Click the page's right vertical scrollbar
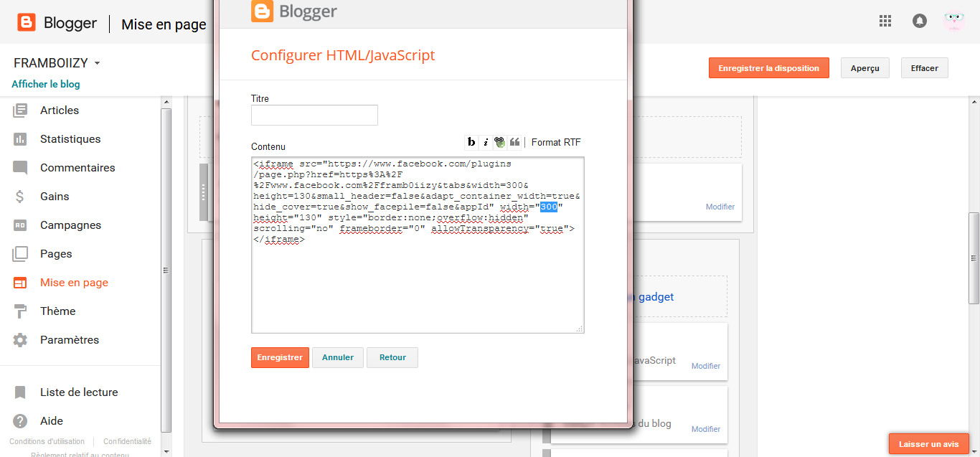The width and height of the screenshot is (980, 457). tap(974, 258)
